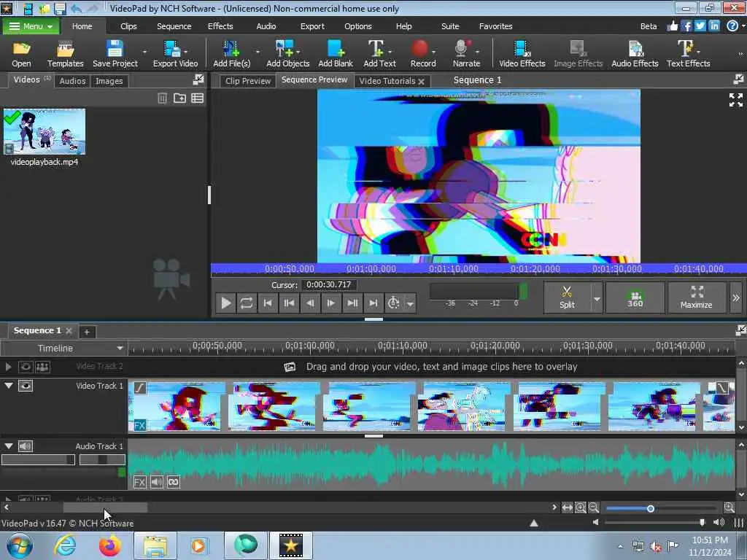Open the Add Objects tool
This screenshot has width=747, height=560.
pos(287,54)
